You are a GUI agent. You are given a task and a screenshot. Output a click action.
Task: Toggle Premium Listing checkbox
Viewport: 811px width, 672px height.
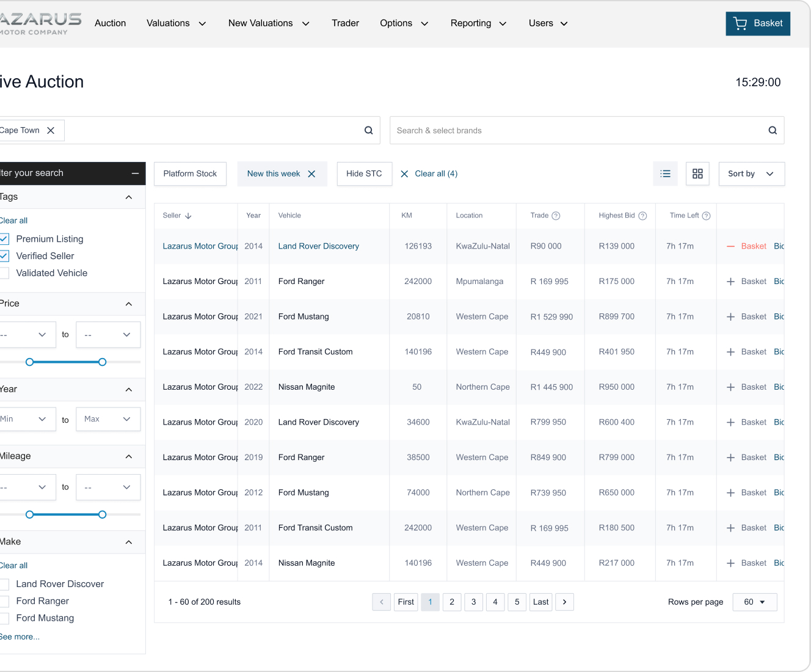(x=4, y=239)
